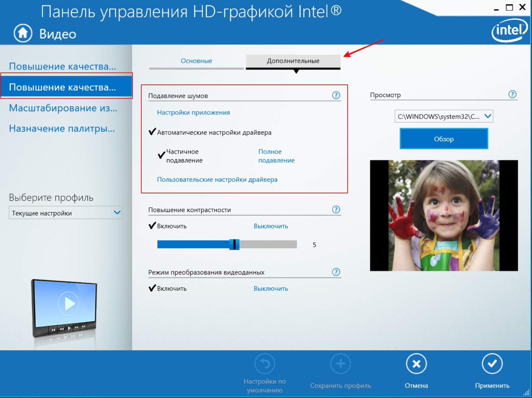The height and width of the screenshot is (398, 532).
Task: Open help for Подавление шумов
Action: point(336,95)
